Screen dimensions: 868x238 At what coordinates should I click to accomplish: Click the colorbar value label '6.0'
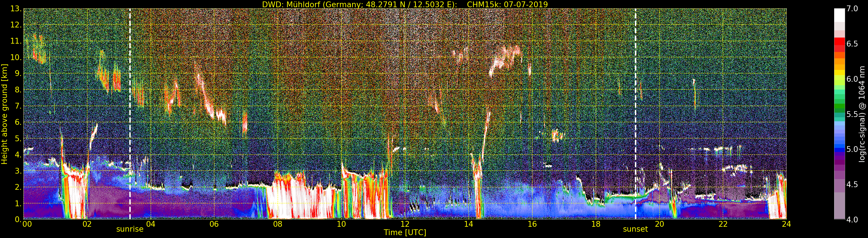coord(852,79)
